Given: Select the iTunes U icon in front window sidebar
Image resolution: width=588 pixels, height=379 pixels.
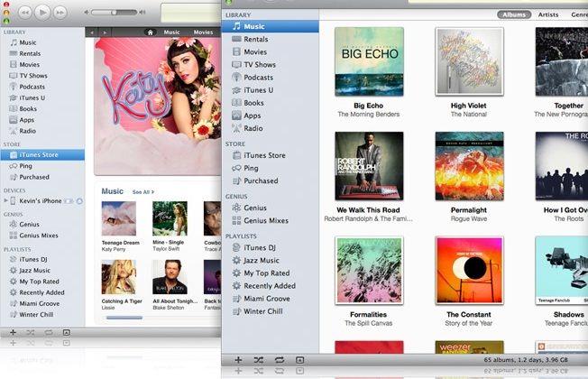Looking at the screenshot, I should 236,90.
